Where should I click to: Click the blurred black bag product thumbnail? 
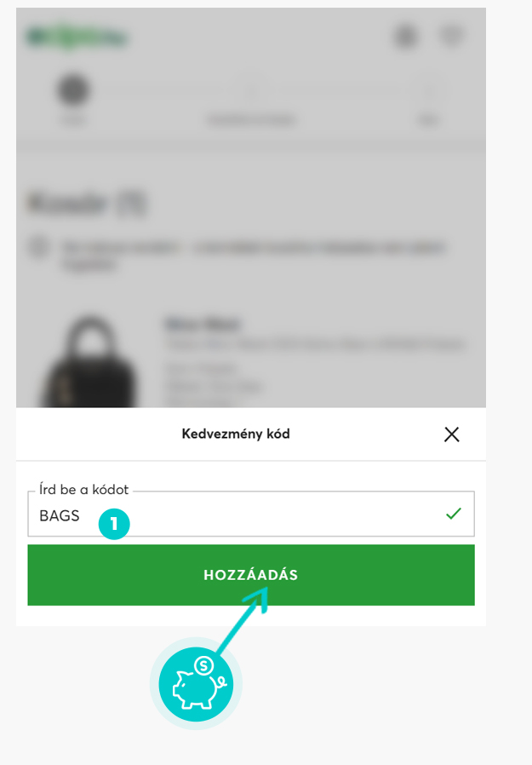click(x=90, y=362)
